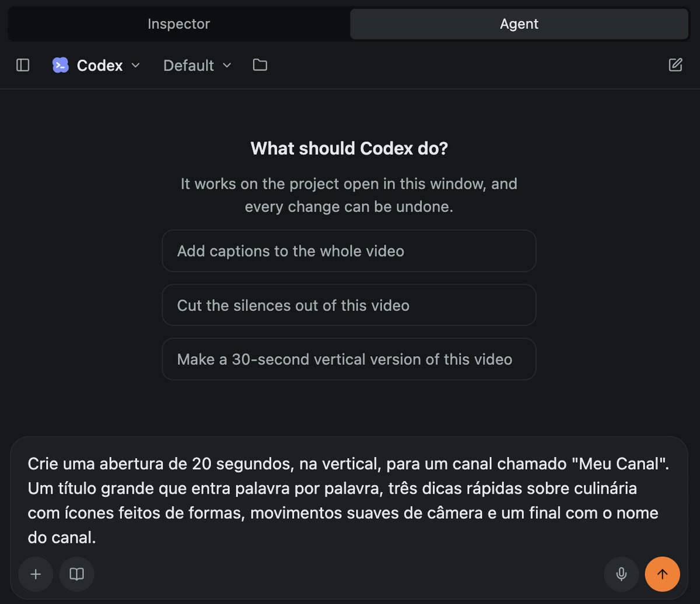This screenshot has height=604, width=700.
Task: Click into the prompt text field
Action: pyautogui.click(x=349, y=501)
